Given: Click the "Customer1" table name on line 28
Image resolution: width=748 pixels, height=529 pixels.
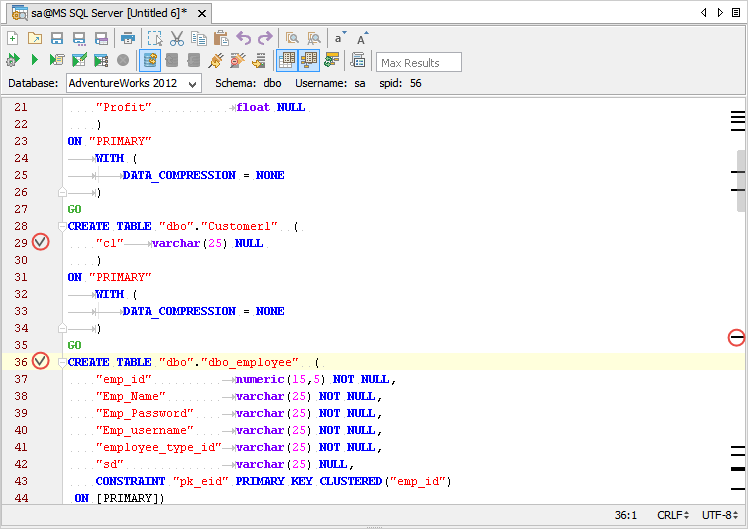Looking at the screenshot, I should pos(239,226).
